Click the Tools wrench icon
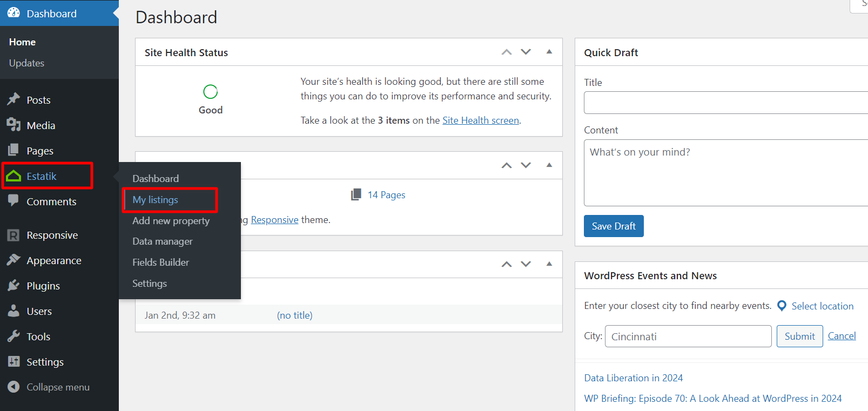Image resolution: width=868 pixels, height=411 pixels. 14,336
